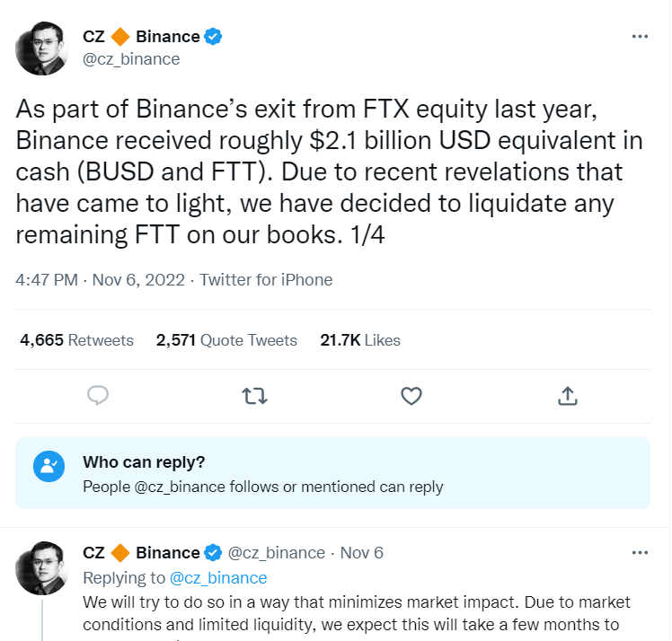Open the share upload icon
Image resolution: width=672 pixels, height=641 pixels.
(568, 396)
